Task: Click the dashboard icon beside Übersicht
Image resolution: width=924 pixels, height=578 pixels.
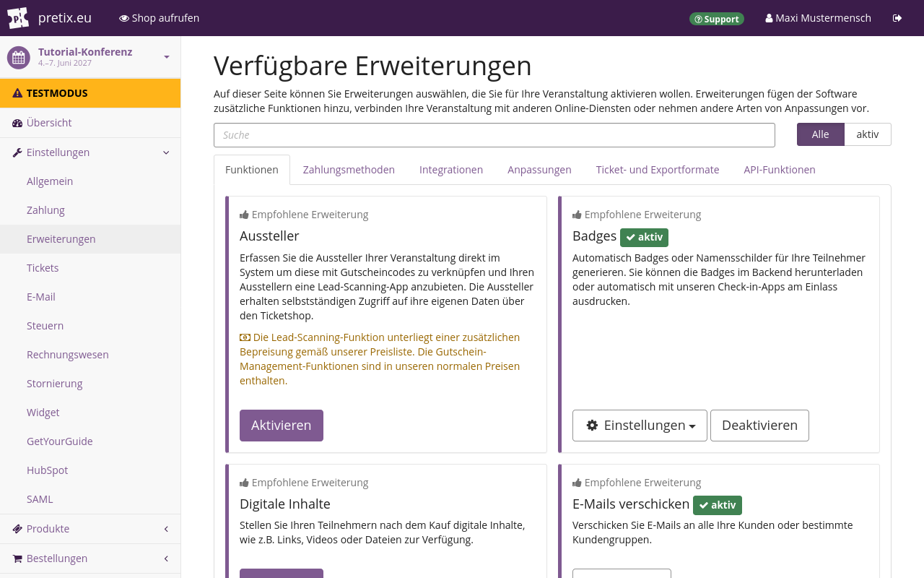Action: pyautogui.click(x=17, y=123)
